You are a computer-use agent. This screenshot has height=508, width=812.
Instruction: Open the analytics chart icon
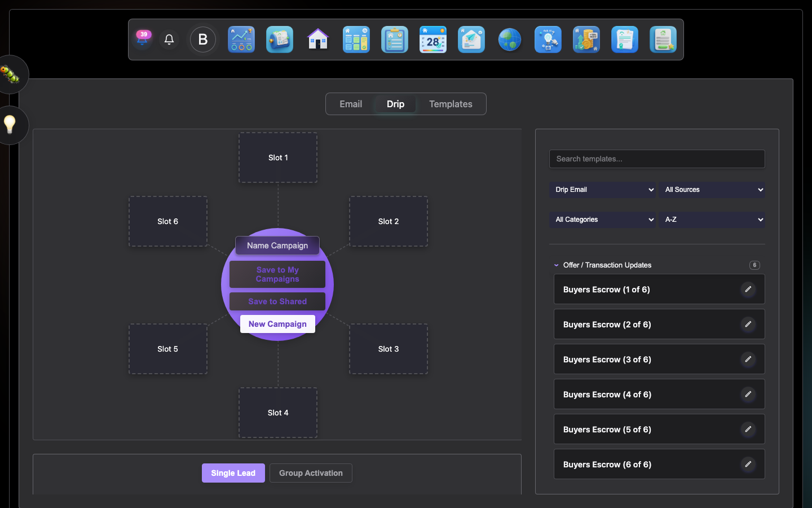[x=241, y=40]
